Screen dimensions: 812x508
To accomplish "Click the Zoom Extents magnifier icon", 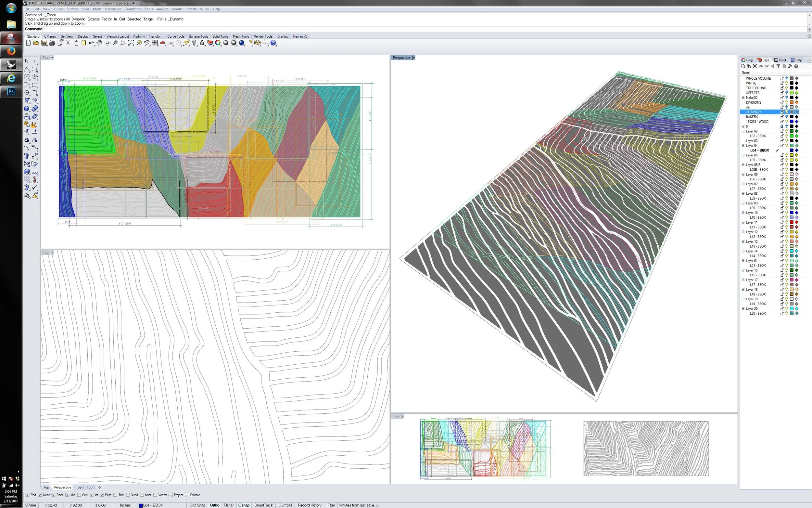I will 131,43.
